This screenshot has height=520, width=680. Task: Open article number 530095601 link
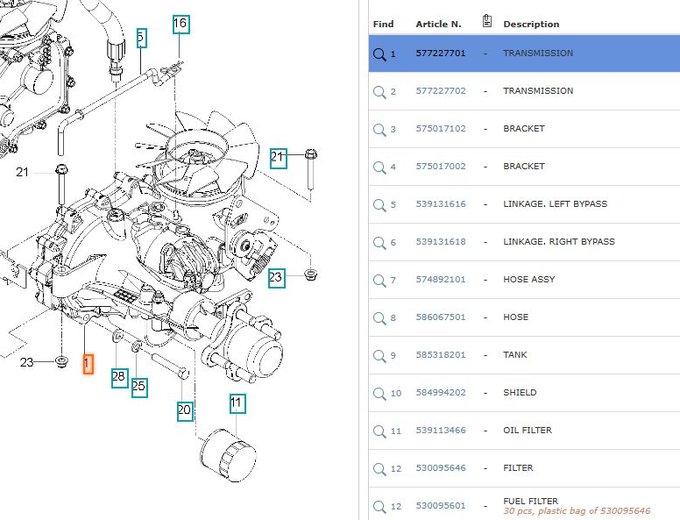[x=441, y=506]
